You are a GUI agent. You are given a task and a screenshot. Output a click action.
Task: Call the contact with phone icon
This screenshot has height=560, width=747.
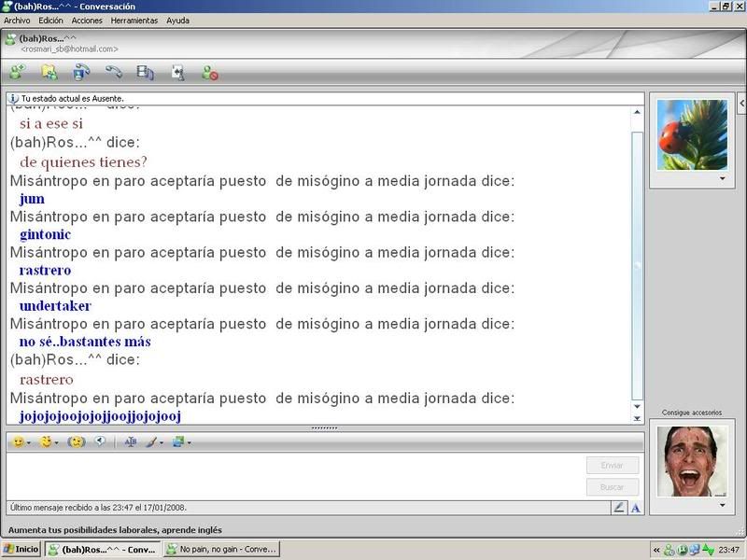pyautogui.click(x=113, y=73)
